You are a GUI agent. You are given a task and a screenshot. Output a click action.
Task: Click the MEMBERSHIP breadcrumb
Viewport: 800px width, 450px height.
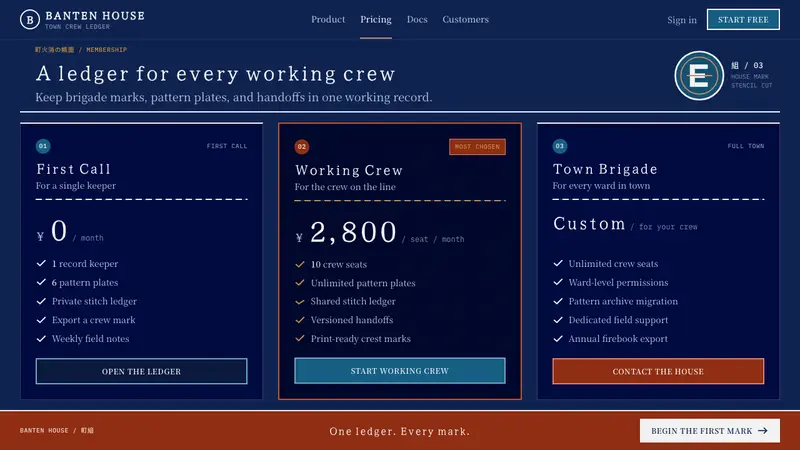[x=107, y=49]
